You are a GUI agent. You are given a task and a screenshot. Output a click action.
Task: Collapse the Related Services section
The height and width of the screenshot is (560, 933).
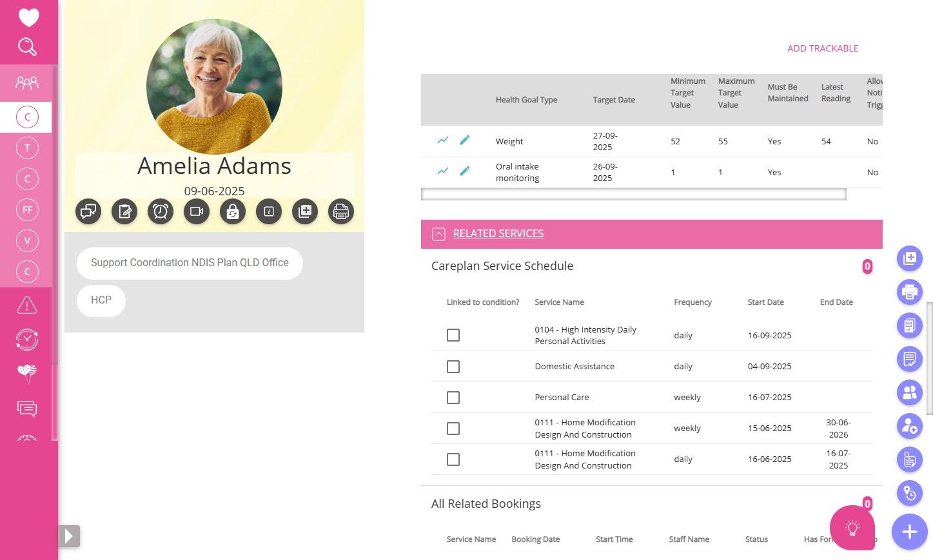tap(438, 234)
